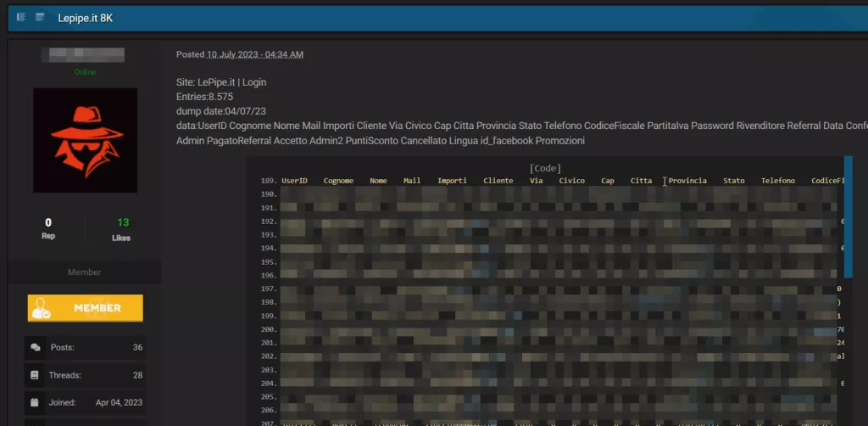The width and height of the screenshot is (868, 426).
Task: Click the Posts count 36
Action: [x=137, y=347]
